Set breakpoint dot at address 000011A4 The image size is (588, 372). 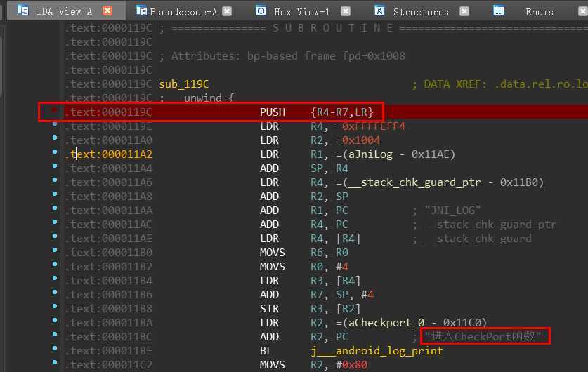coord(55,166)
